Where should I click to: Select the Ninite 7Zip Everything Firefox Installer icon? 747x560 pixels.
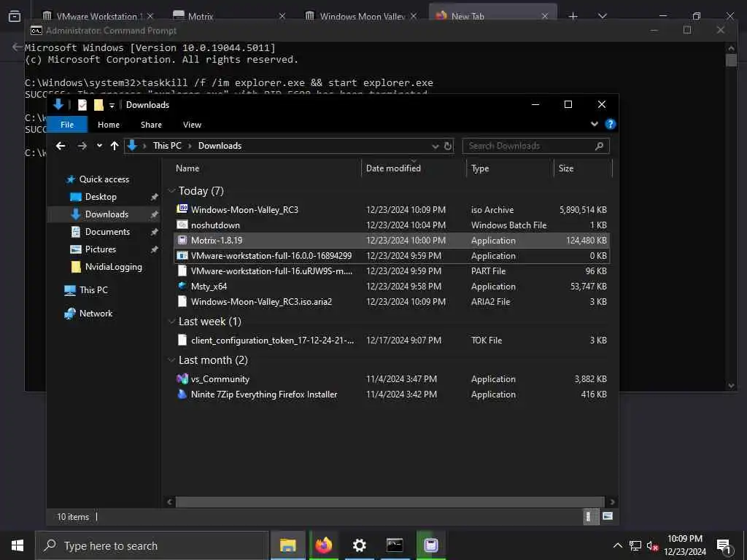point(182,394)
